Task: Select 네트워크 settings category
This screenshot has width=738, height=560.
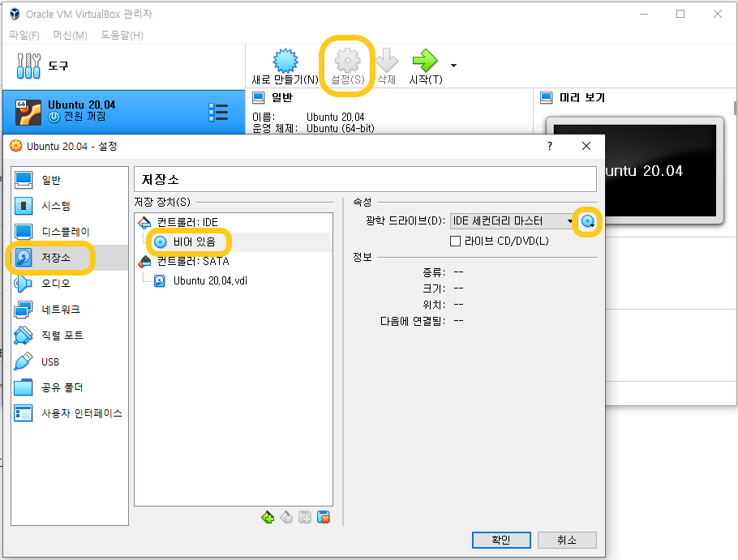Action: (x=70, y=310)
